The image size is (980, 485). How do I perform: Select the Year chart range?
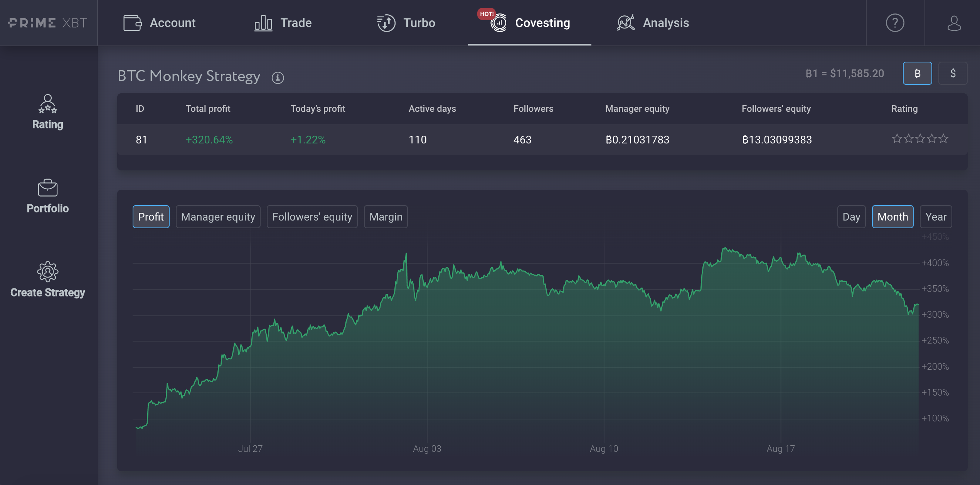[x=936, y=217]
